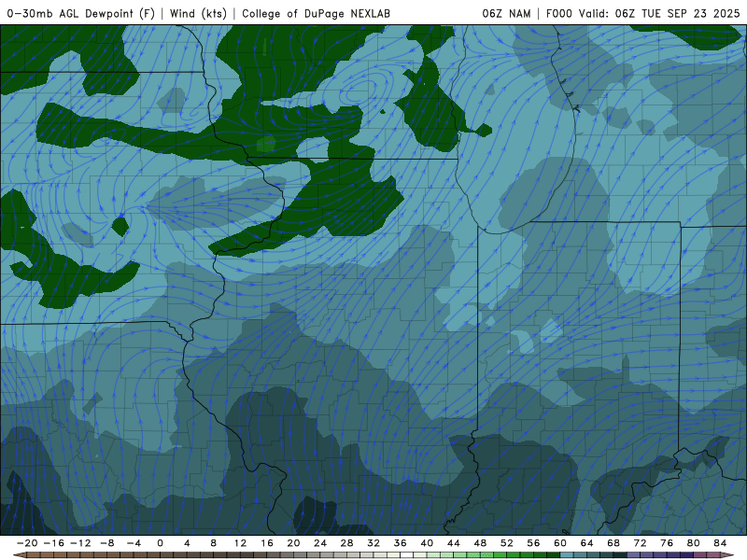This screenshot has height=560, width=747.
Task: Click the -16 value on the legend
Action: pos(53,543)
